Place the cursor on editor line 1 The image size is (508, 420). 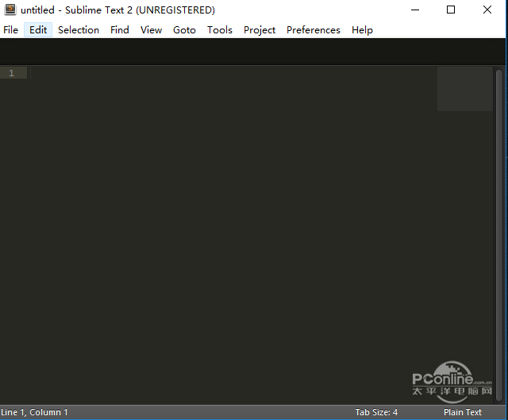pyautogui.click(x=233, y=73)
